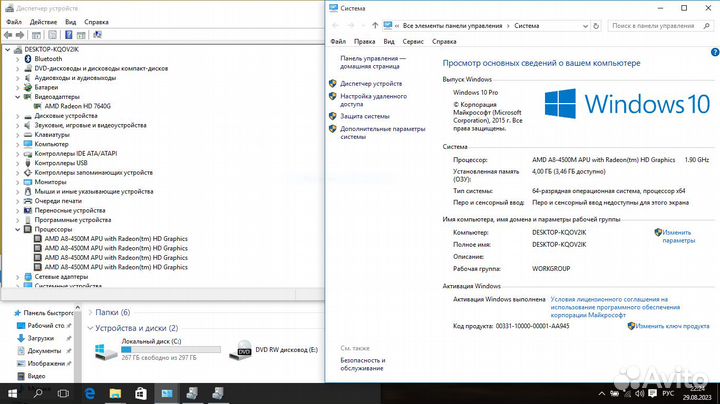Click the help icon in the Device Manager toolbar
Screen dimensions: 720x404
(x=68, y=35)
